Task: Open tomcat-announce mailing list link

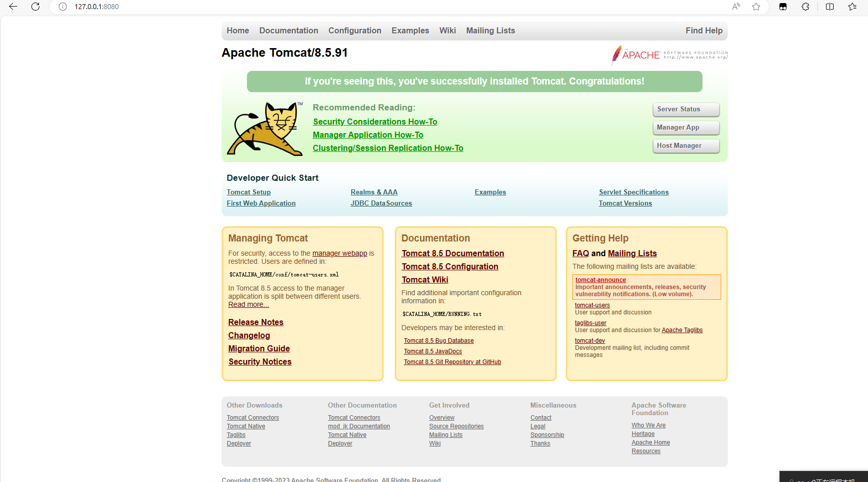Action: (x=601, y=280)
